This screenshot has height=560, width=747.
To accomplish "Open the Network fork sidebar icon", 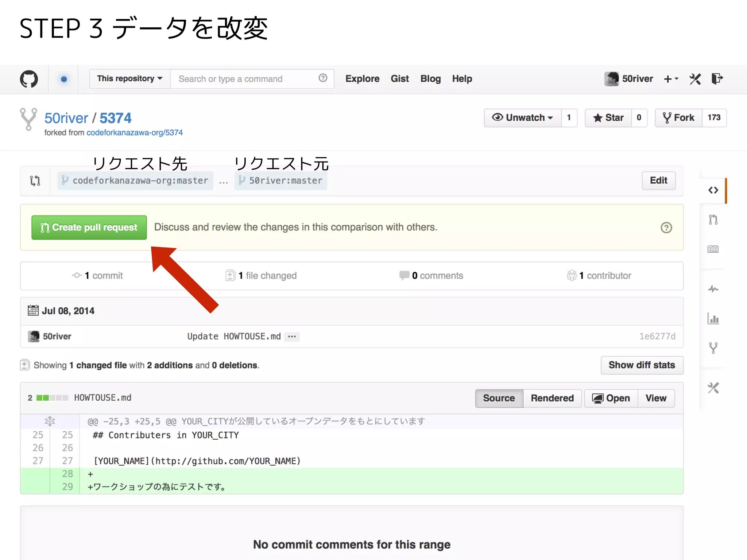I will point(713,348).
